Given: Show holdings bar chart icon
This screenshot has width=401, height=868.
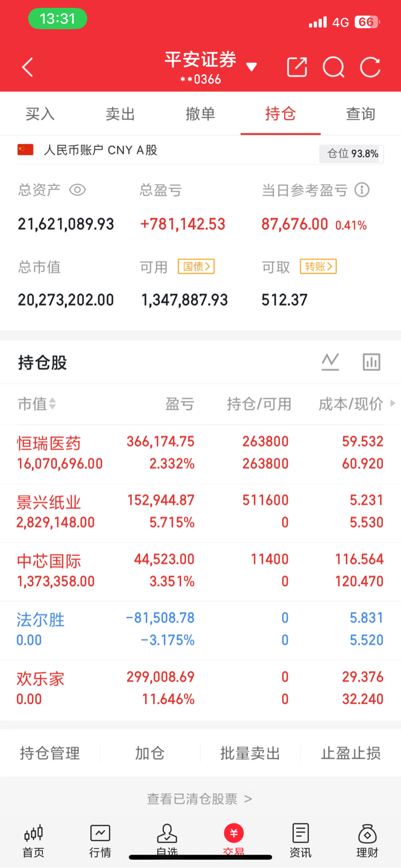Looking at the screenshot, I should (371, 362).
